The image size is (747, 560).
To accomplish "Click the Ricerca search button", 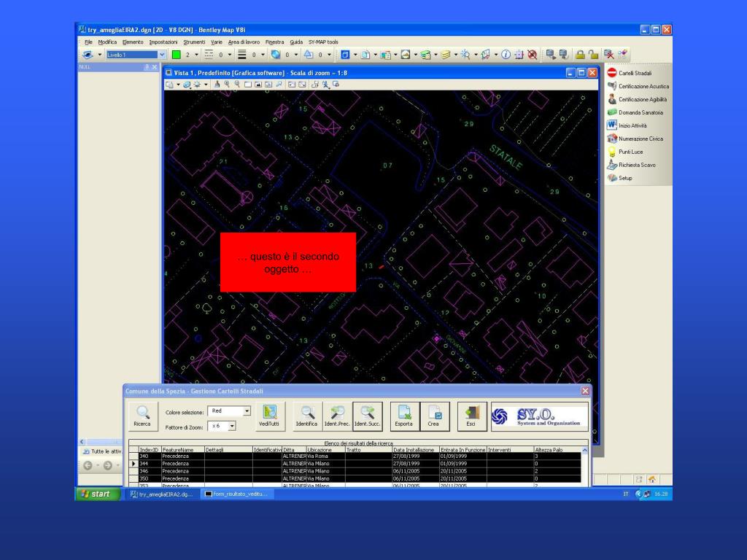I will click(x=142, y=416).
